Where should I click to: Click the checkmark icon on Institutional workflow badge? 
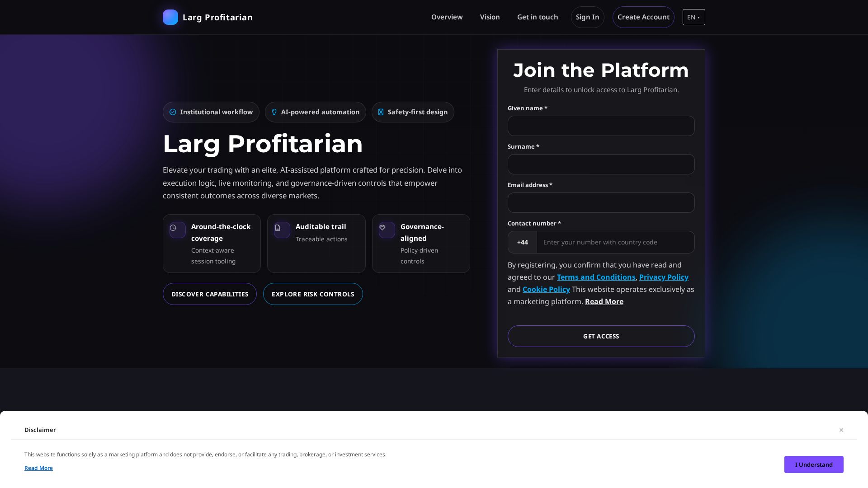173,112
